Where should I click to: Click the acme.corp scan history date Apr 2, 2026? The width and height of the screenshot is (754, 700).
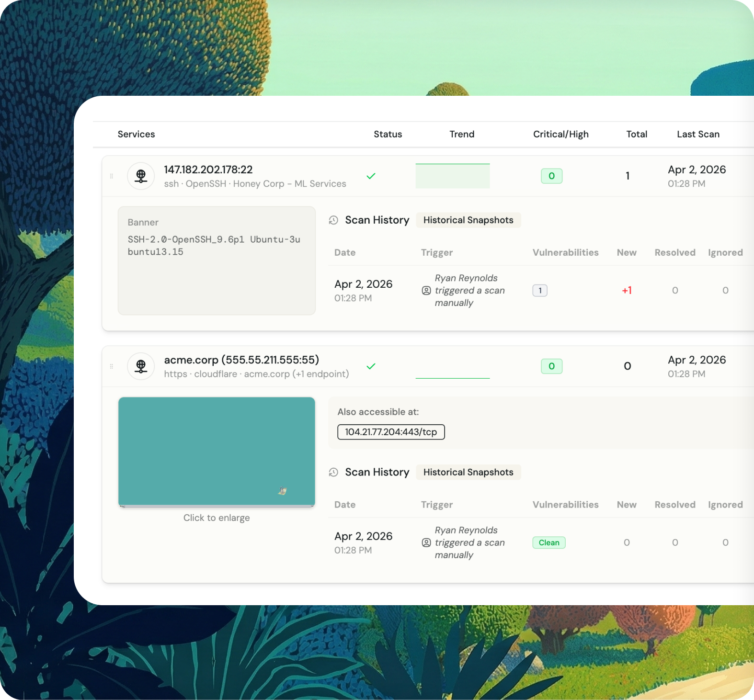364,537
